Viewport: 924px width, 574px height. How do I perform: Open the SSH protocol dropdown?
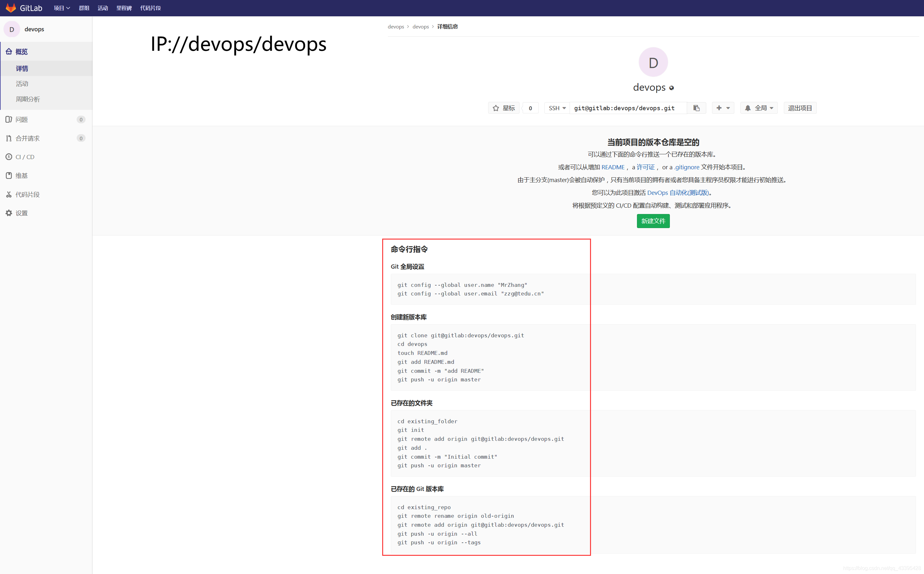[x=557, y=108]
